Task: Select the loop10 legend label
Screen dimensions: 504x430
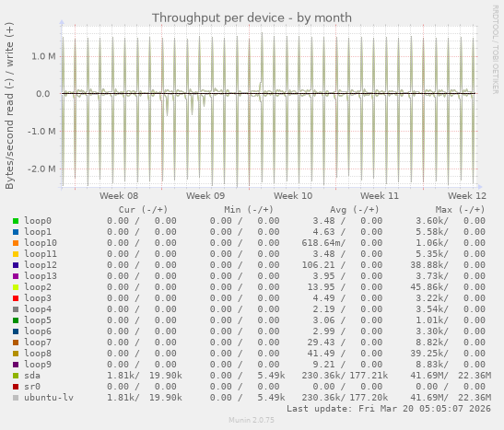Action: click(41, 243)
